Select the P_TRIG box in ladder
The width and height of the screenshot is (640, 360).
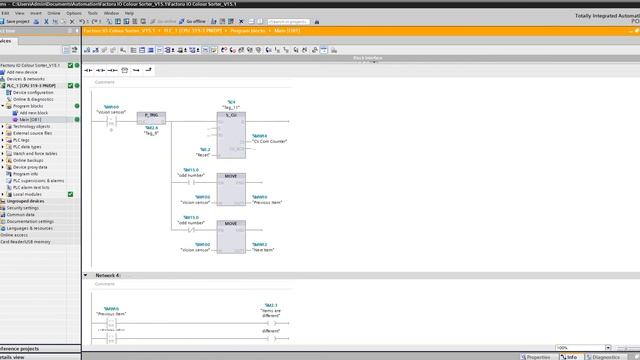[x=151, y=118]
